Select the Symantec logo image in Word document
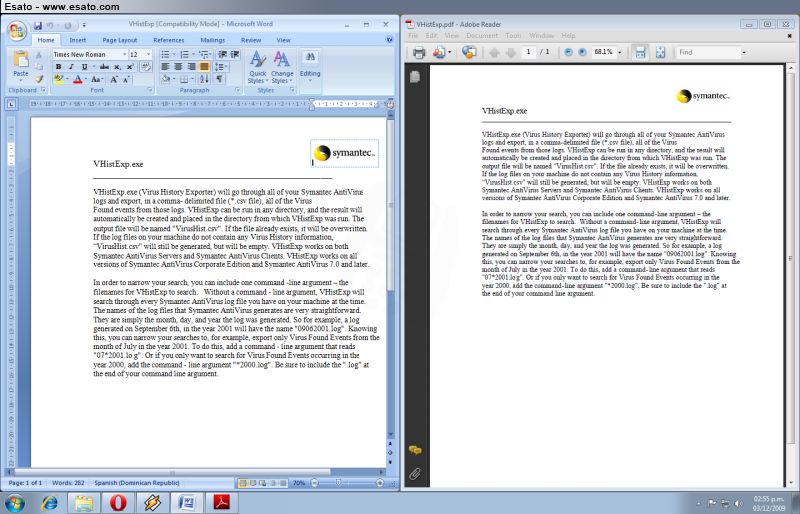 coord(344,153)
